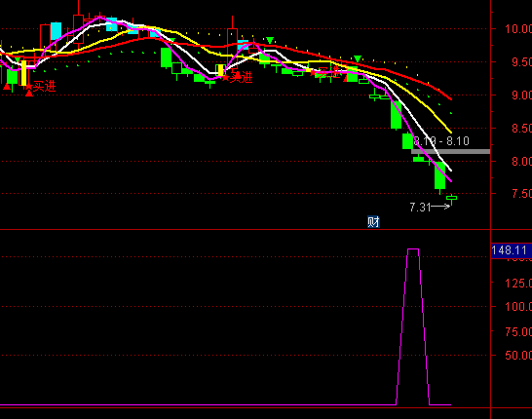Select the large cyan candlestick near chart top-left
Image resolution: width=532 pixels, height=419 pixels.
pyautogui.click(x=56, y=31)
